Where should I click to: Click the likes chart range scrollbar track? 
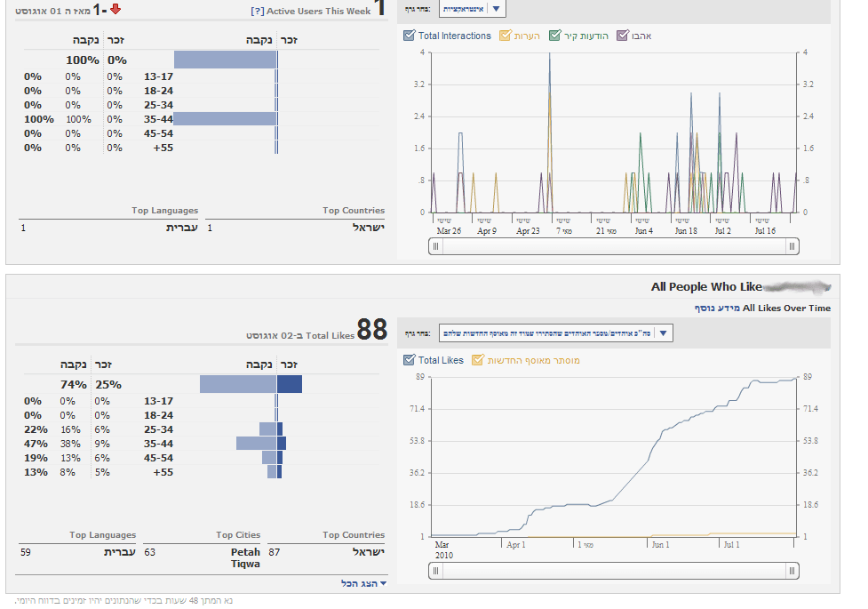[x=614, y=571]
